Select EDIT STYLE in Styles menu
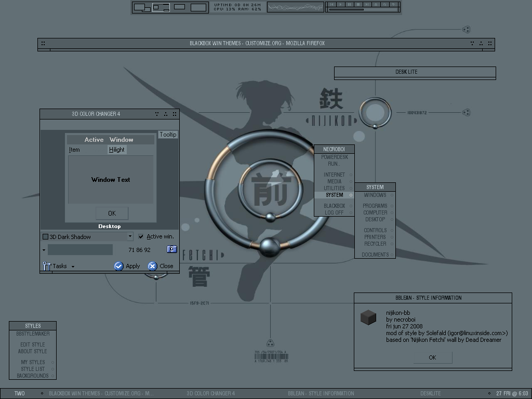532x399 pixels. pos(33,345)
